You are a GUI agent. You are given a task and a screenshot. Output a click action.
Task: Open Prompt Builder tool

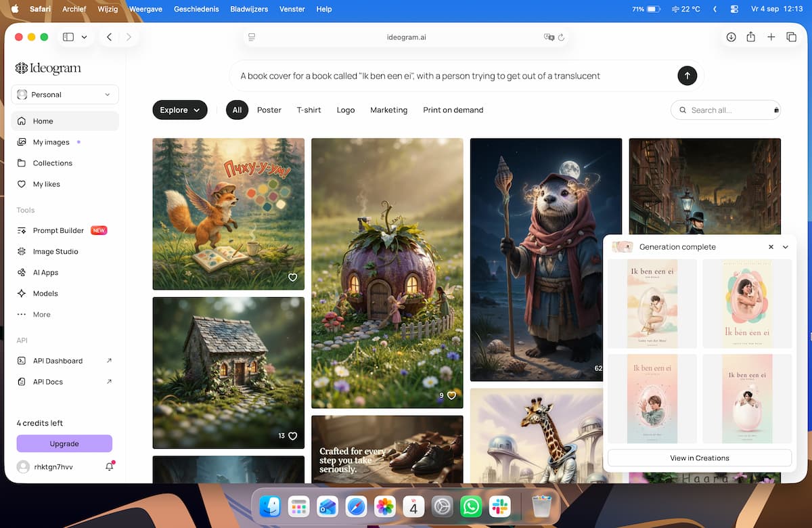point(65,230)
